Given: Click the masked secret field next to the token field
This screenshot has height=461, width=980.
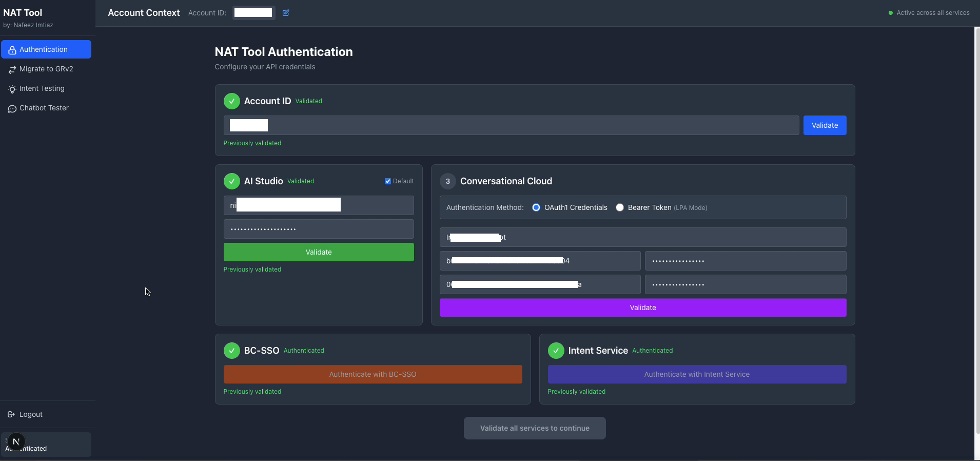Looking at the screenshot, I should coord(746,284).
